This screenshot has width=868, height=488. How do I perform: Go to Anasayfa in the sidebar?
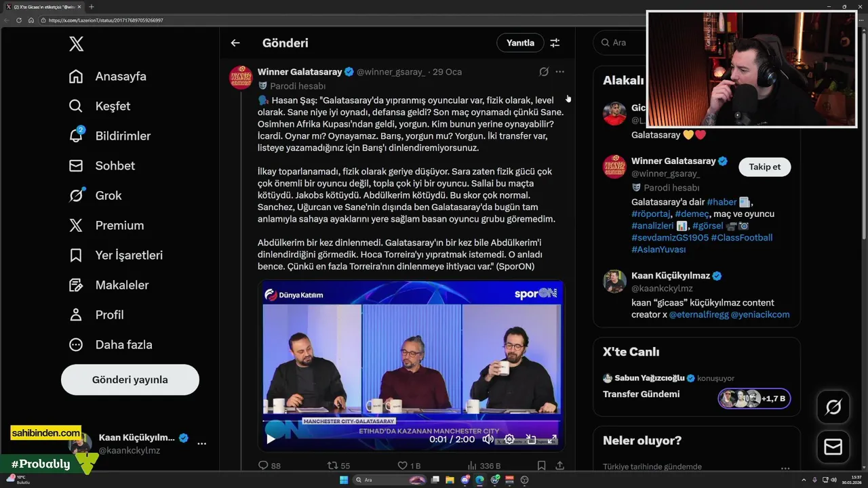pos(108,77)
